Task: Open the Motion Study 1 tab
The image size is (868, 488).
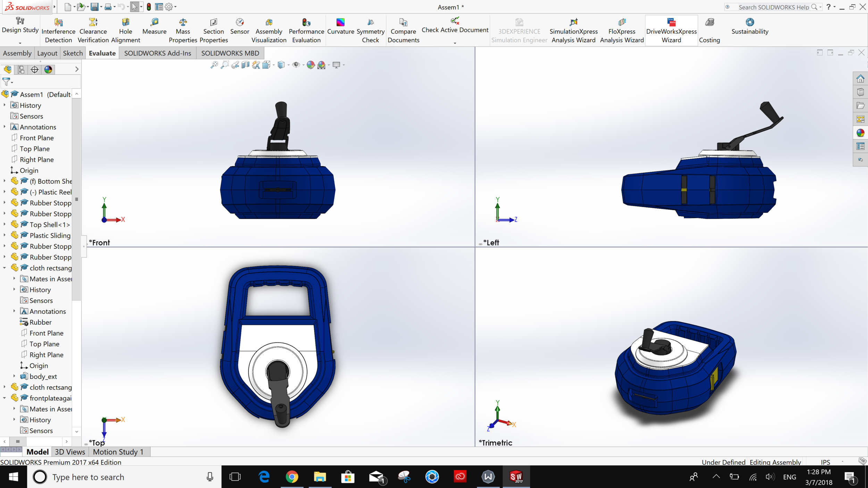Action: point(118,452)
